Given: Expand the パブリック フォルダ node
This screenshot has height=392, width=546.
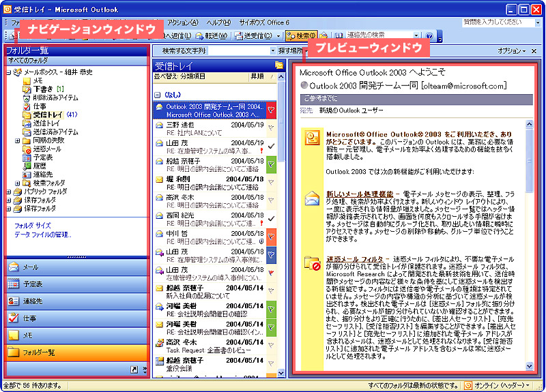Looking at the screenshot, I should click(x=8, y=192).
